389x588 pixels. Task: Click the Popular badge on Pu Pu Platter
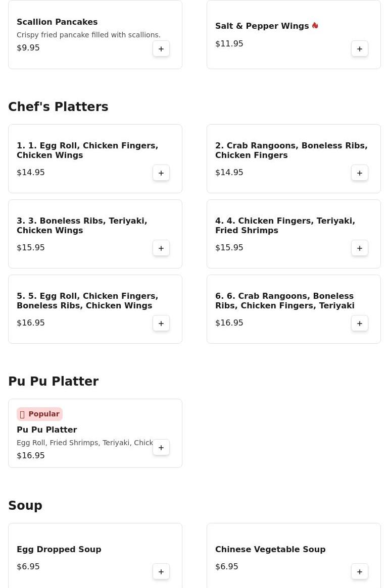pyautogui.click(x=39, y=414)
